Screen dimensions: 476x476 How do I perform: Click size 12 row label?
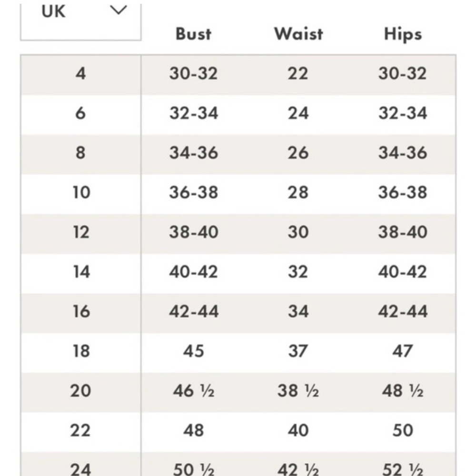click(x=81, y=232)
